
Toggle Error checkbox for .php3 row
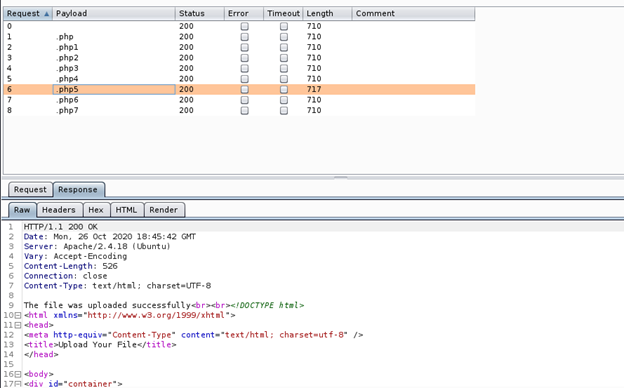pyautogui.click(x=244, y=68)
